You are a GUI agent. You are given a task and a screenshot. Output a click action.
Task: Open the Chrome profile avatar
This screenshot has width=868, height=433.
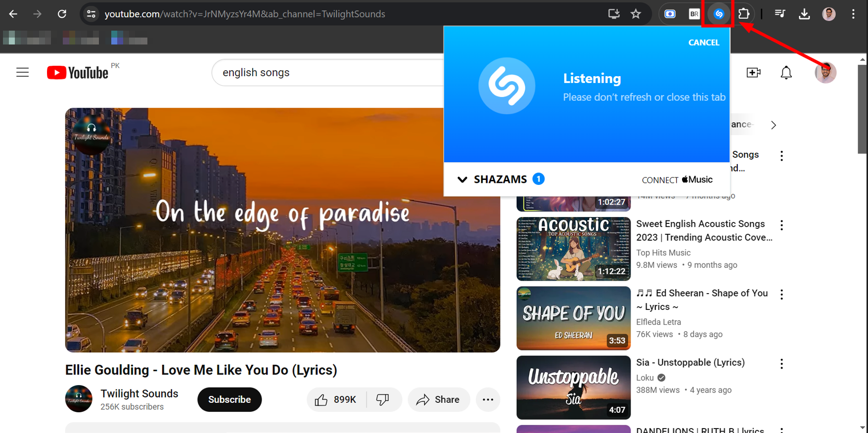[x=829, y=14]
